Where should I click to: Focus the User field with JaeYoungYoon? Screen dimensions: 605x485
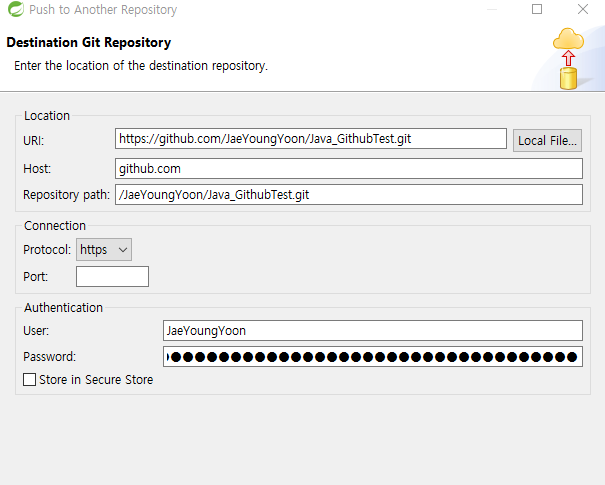373,331
